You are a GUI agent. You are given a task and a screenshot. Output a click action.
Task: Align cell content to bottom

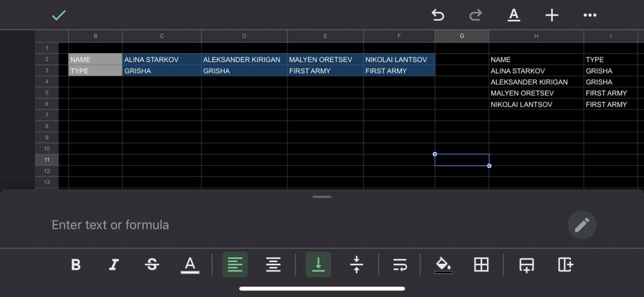coord(318,264)
